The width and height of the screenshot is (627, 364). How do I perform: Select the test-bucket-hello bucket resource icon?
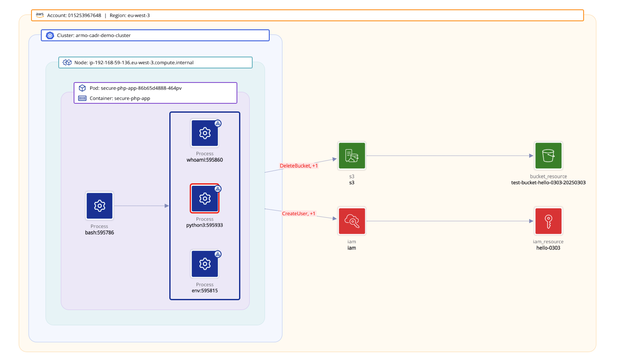coord(548,156)
